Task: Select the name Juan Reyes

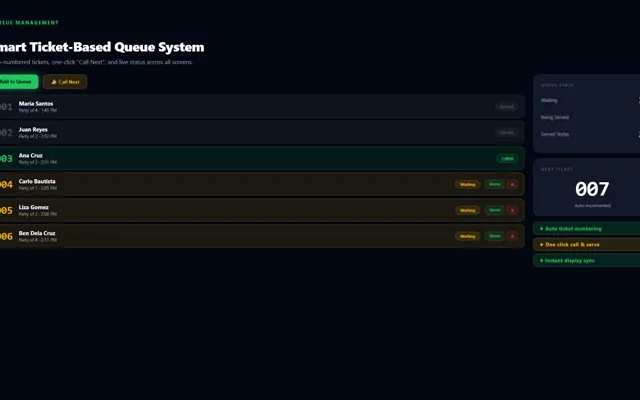Action: 33,129
